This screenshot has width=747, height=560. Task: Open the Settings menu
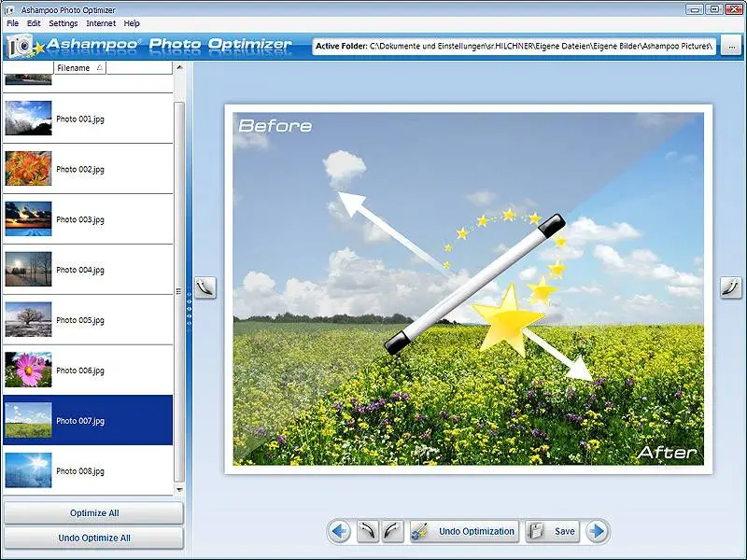click(63, 23)
